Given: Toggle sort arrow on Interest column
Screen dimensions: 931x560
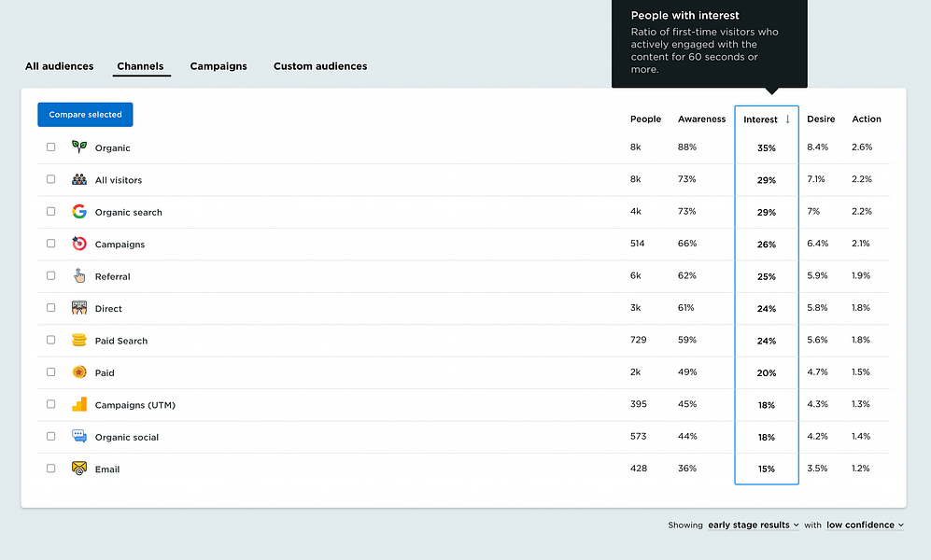Looking at the screenshot, I should [x=788, y=119].
